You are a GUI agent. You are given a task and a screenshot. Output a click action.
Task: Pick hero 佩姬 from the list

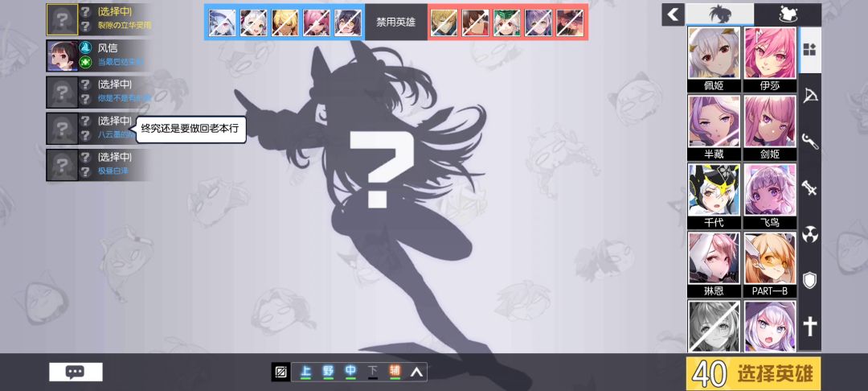click(714, 59)
